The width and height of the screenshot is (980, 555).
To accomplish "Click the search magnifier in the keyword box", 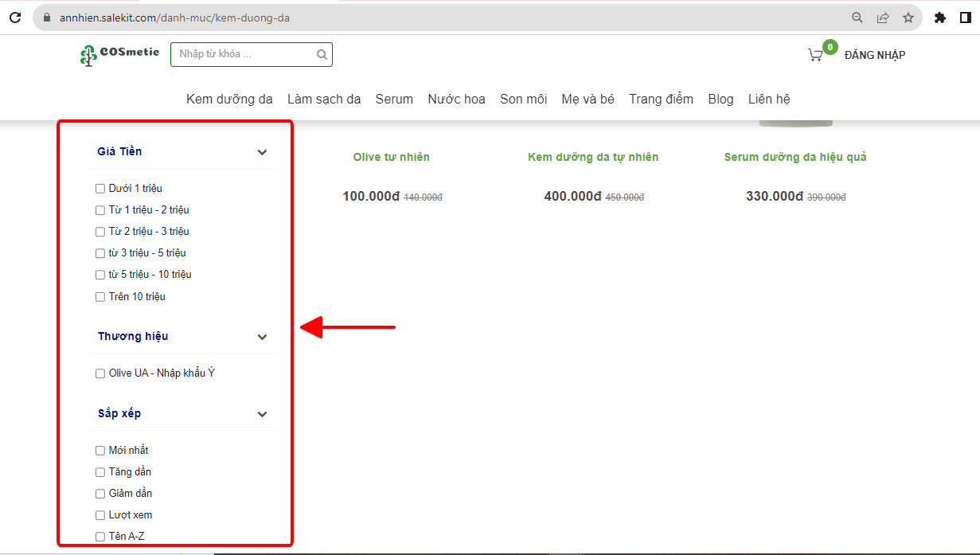I will pos(322,55).
